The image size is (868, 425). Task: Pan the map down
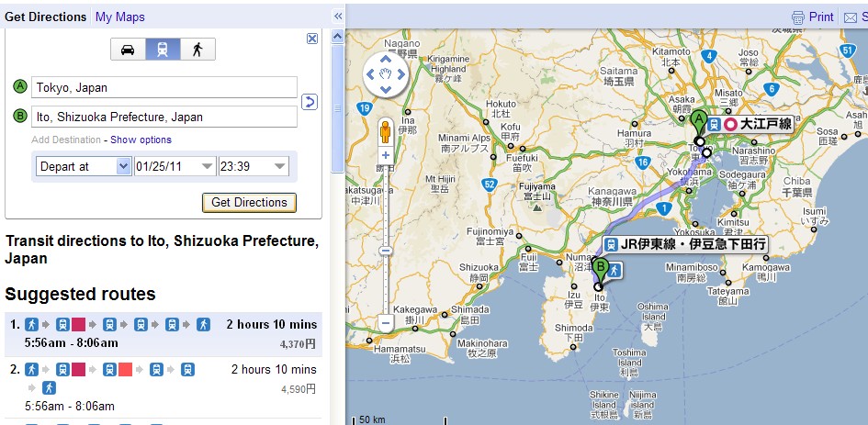coord(386,90)
